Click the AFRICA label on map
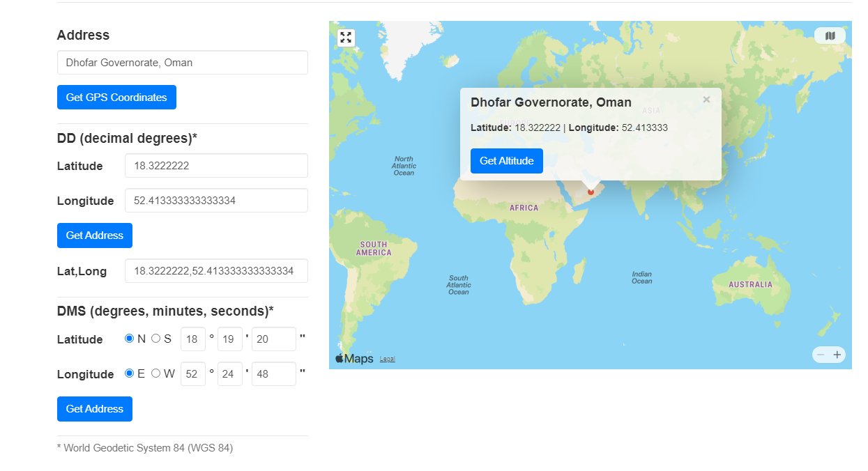This screenshot has height=471, width=868. tap(524, 208)
